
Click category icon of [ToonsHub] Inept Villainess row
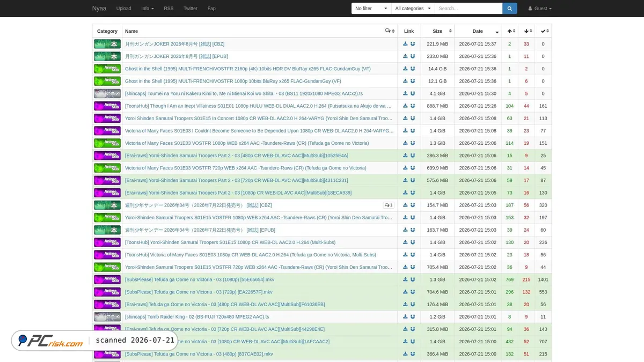107,106
